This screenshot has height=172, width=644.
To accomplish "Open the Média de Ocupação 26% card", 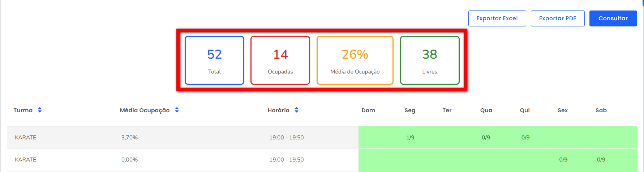I will click(355, 60).
